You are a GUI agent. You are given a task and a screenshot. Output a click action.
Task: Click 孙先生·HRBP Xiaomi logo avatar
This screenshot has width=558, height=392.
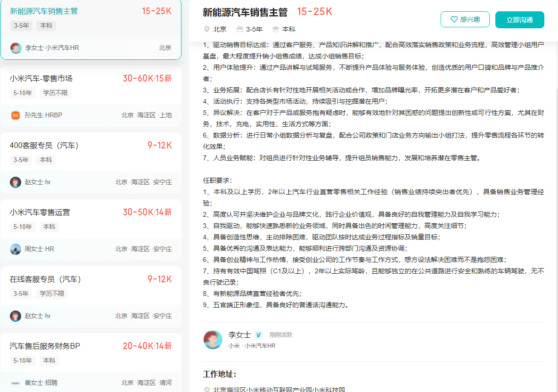[x=16, y=115]
